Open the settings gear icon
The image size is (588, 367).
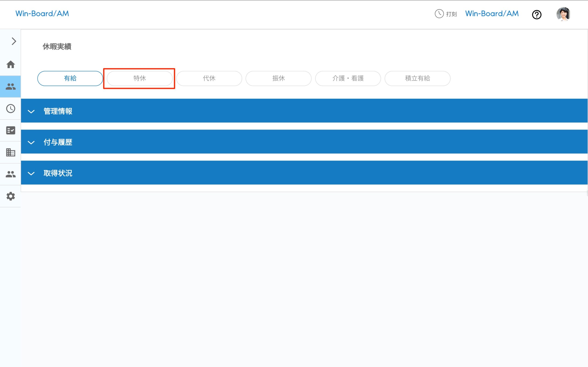click(10, 196)
